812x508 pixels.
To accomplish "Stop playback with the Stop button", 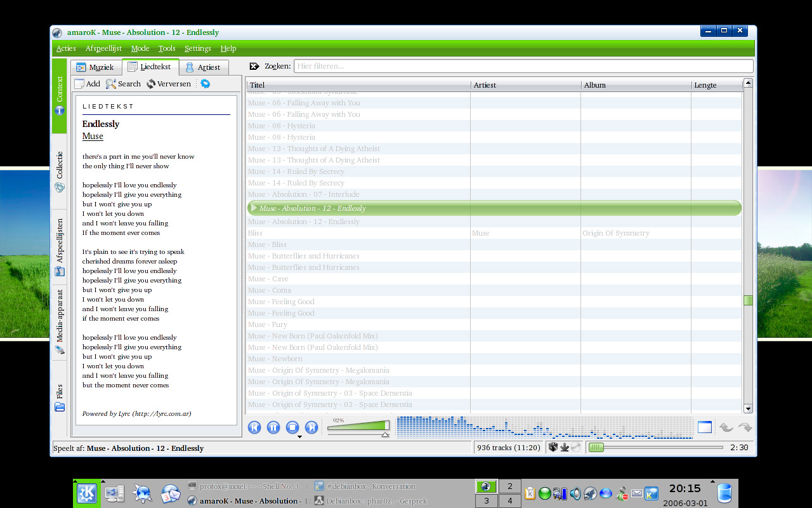I will coord(292,427).
